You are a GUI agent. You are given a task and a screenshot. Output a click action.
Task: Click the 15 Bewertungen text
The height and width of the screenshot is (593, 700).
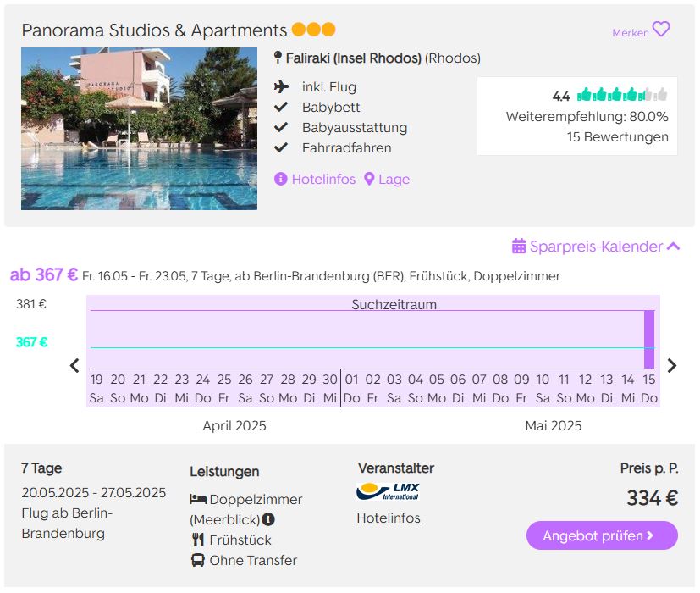(x=617, y=136)
